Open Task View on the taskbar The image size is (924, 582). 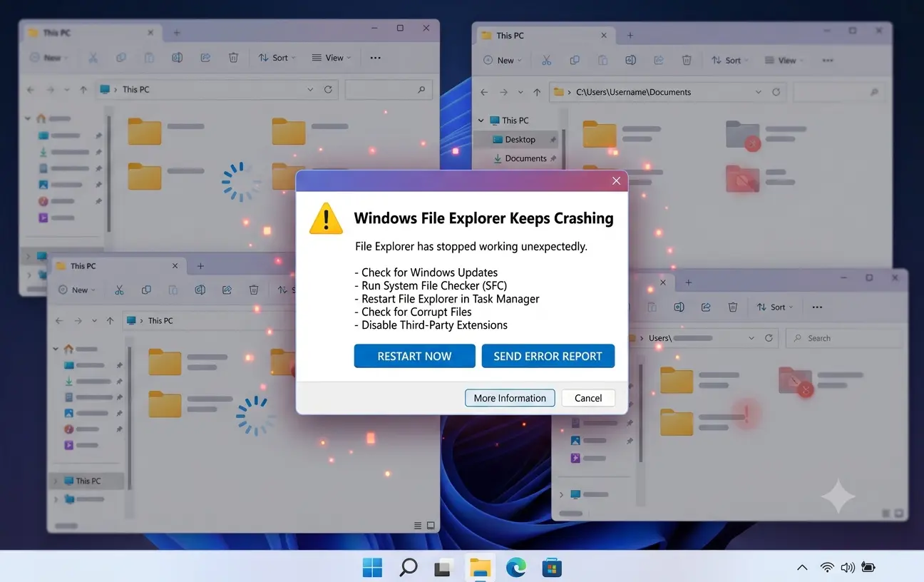(443, 568)
